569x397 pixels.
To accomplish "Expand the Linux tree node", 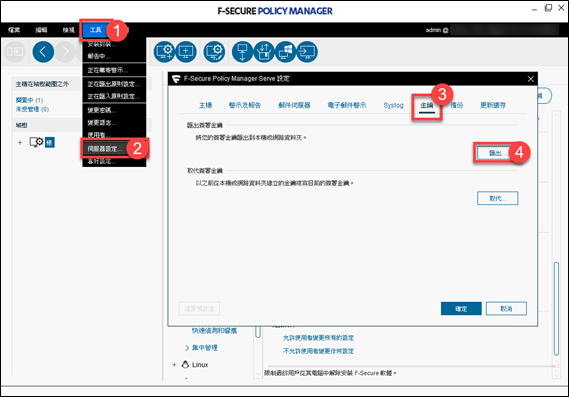I will [174, 365].
